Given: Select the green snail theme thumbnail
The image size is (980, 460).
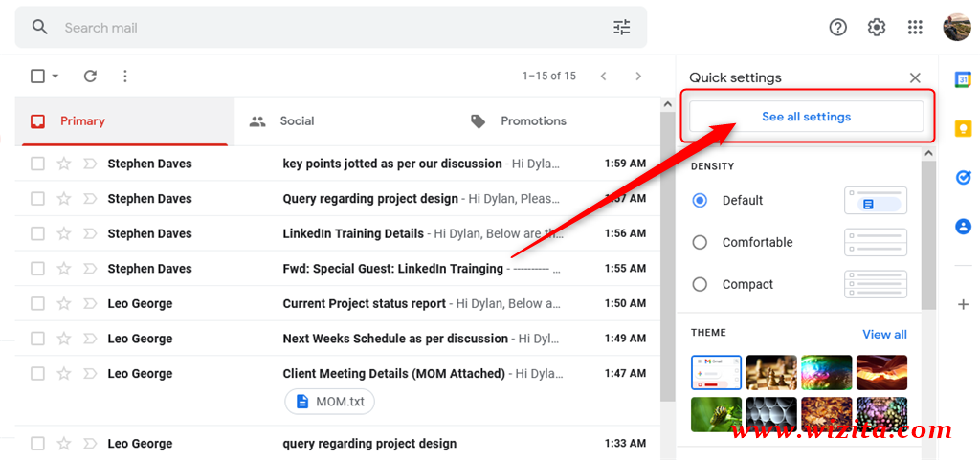Looking at the screenshot, I should (x=716, y=414).
